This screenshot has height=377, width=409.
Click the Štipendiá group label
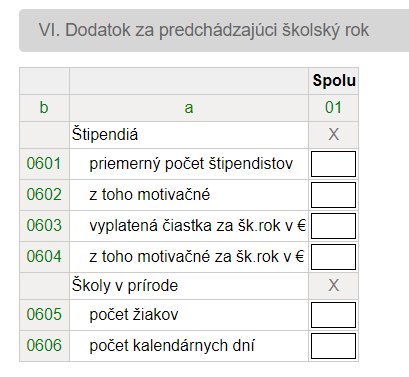click(x=105, y=135)
